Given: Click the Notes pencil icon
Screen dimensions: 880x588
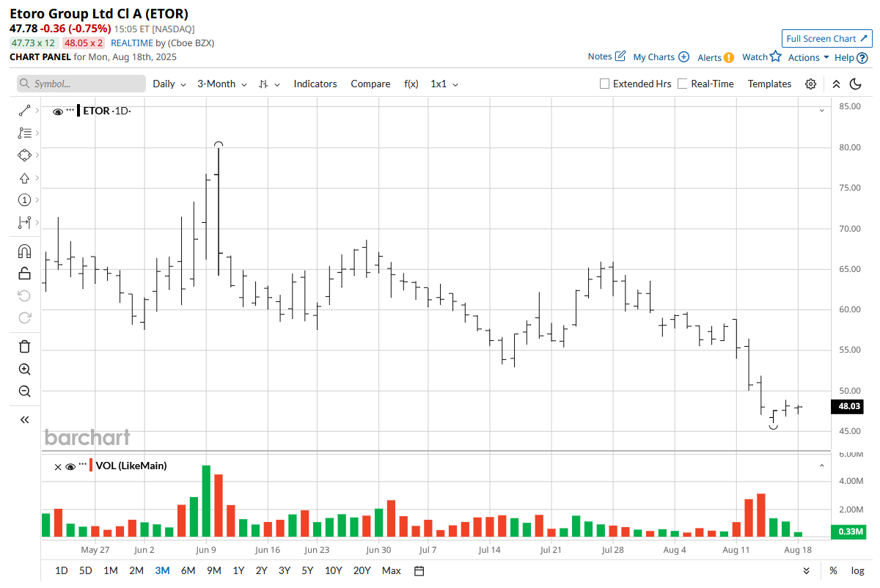Looking at the screenshot, I should [x=620, y=56].
